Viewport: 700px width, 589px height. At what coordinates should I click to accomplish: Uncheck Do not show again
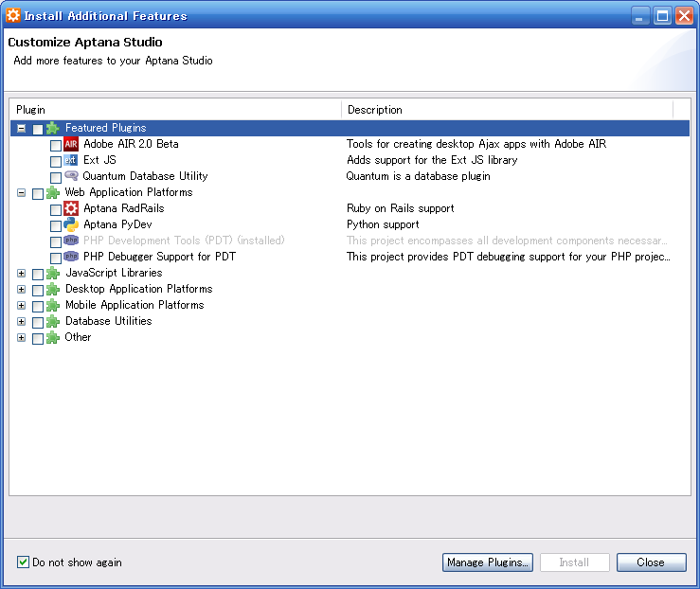[x=24, y=562]
